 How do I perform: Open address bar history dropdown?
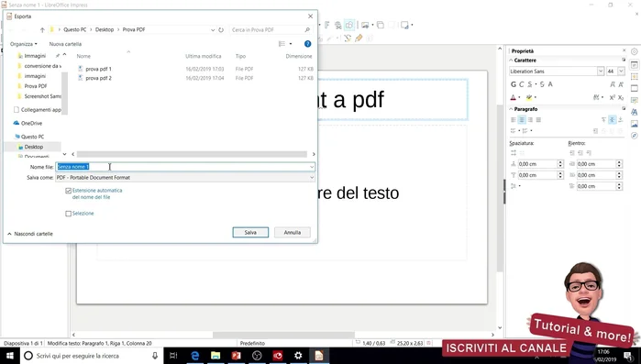click(x=213, y=30)
